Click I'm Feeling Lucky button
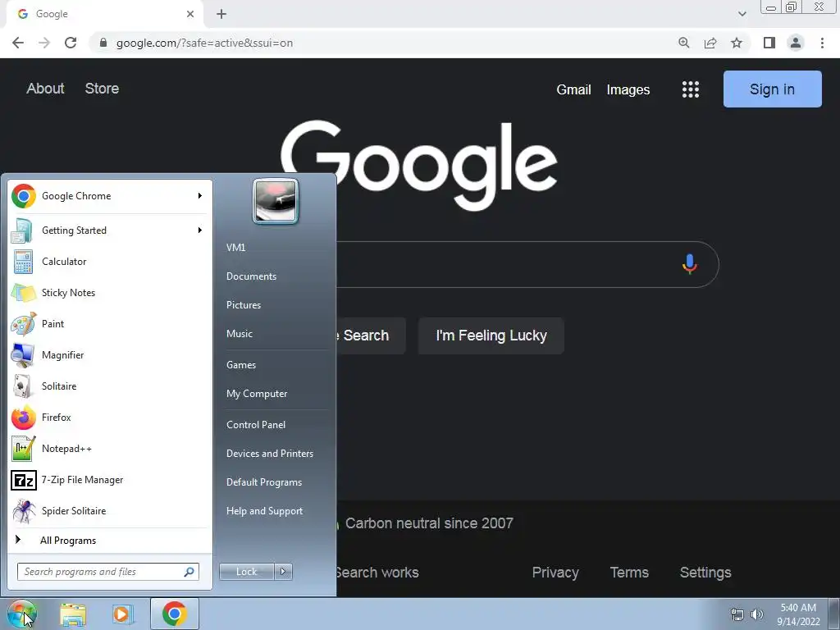Image resolution: width=840 pixels, height=630 pixels. click(x=491, y=336)
